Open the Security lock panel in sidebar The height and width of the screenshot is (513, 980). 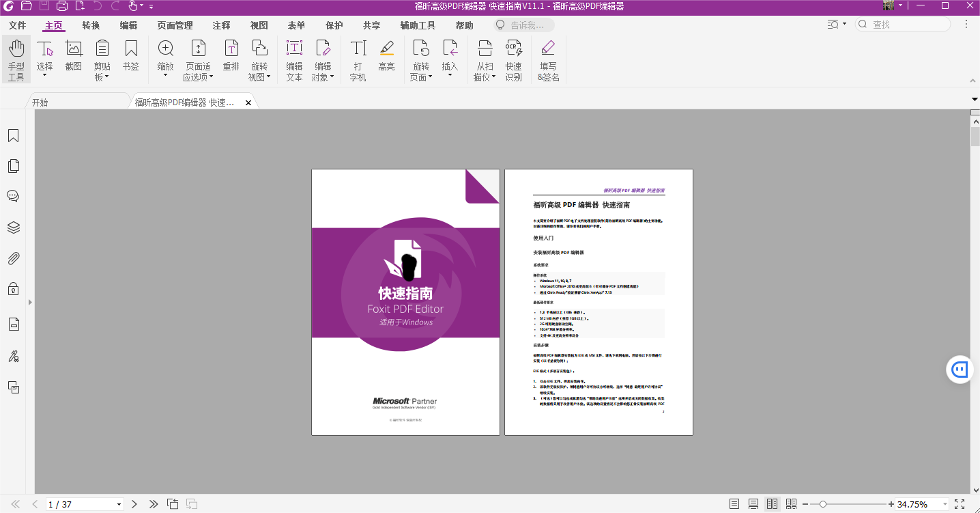coord(13,289)
